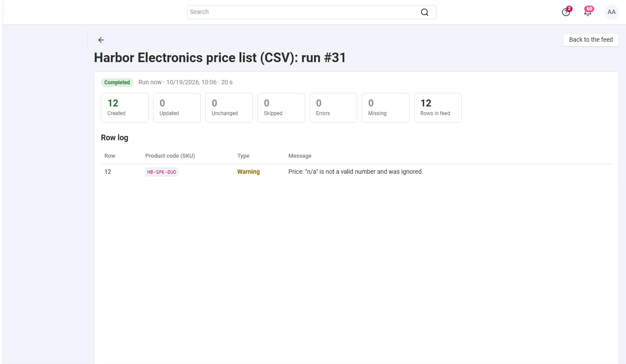Click the Message column header
The height and width of the screenshot is (364, 626).
[300, 156]
